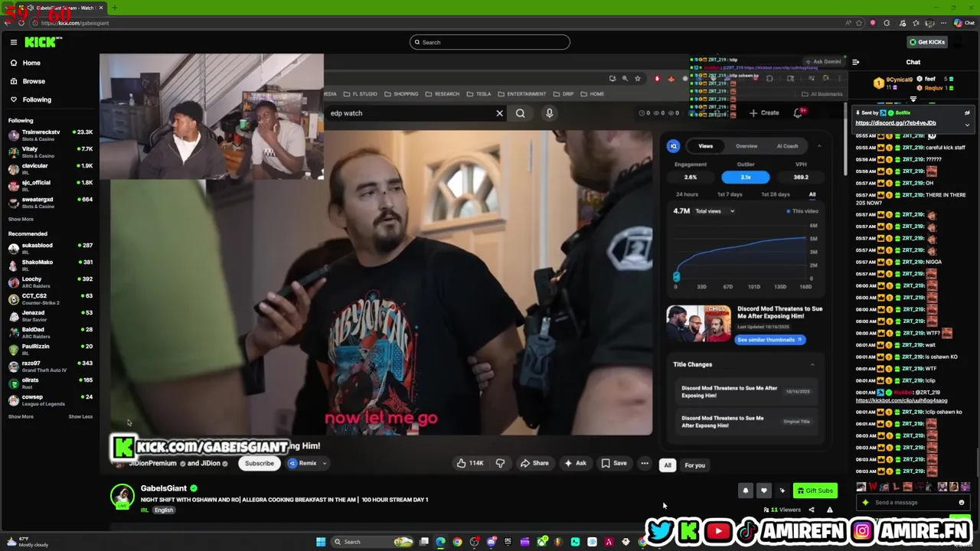Expand the pinned message chevron
Viewport: 980px width, 551px height.
(967, 124)
